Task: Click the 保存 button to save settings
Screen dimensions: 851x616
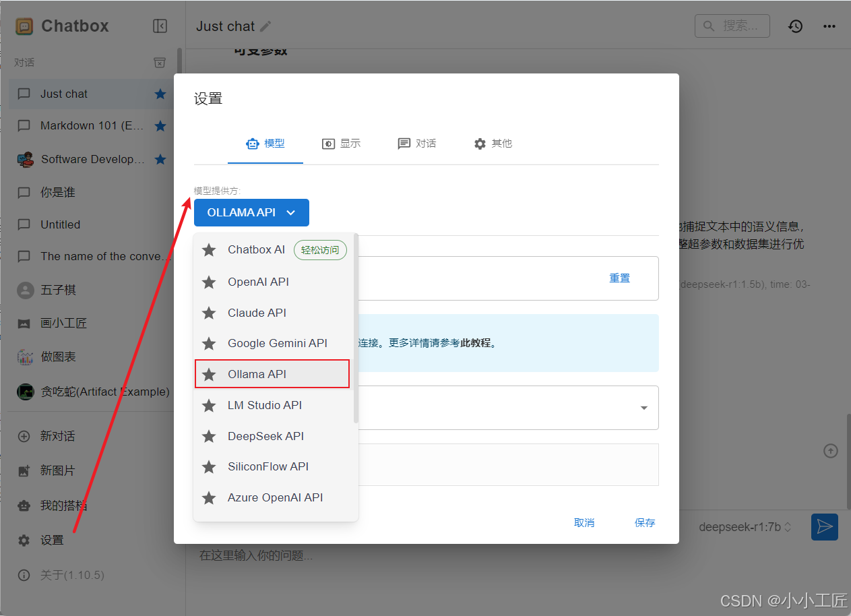Action: [643, 522]
